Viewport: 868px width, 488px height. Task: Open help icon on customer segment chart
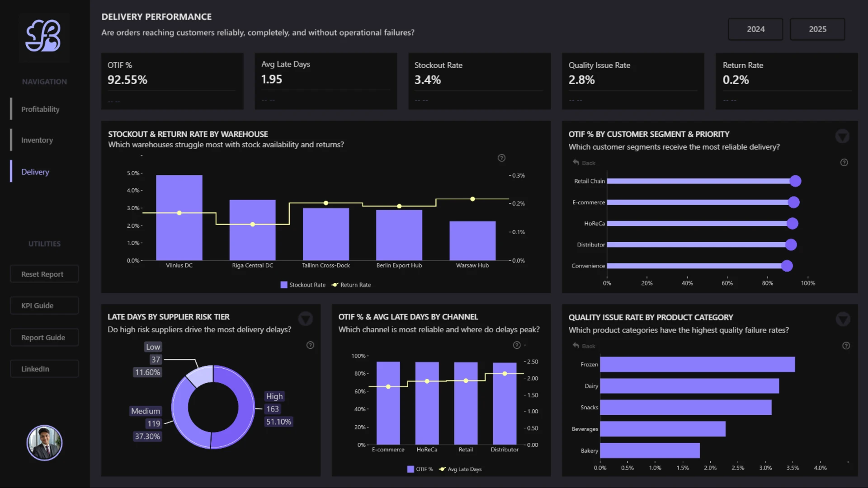click(844, 162)
